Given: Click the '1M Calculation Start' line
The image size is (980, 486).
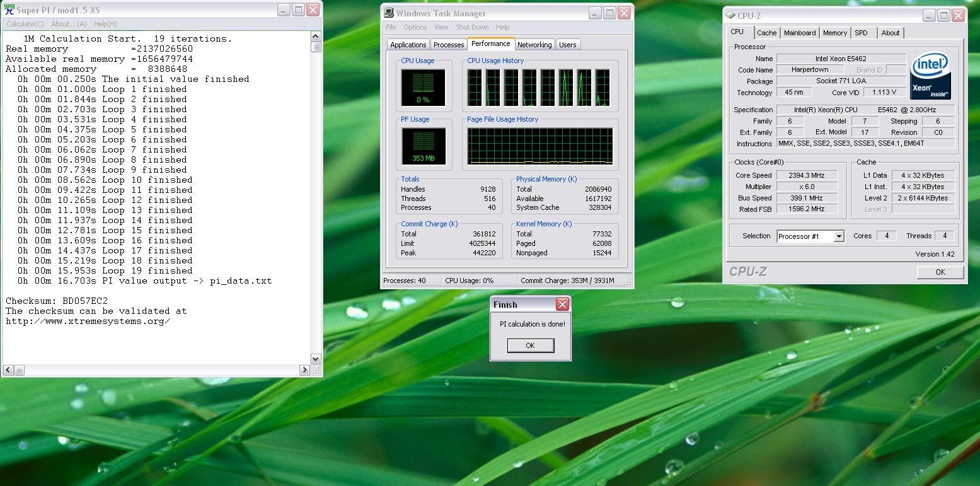Looking at the screenshot, I should (x=127, y=38).
